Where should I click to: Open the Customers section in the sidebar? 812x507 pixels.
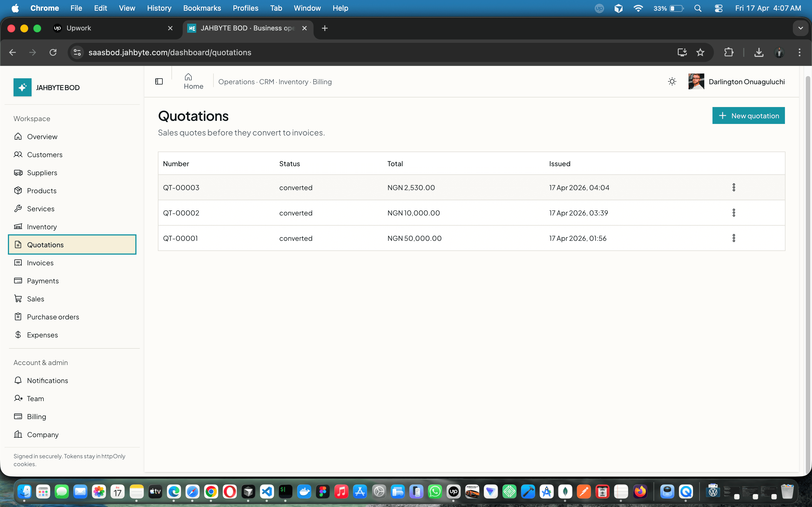pyautogui.click(x=45, y=155)
